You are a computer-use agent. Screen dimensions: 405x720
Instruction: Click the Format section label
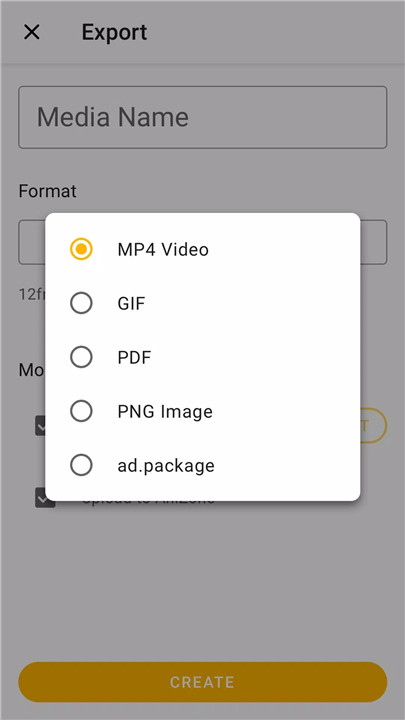tap(47, 191)
